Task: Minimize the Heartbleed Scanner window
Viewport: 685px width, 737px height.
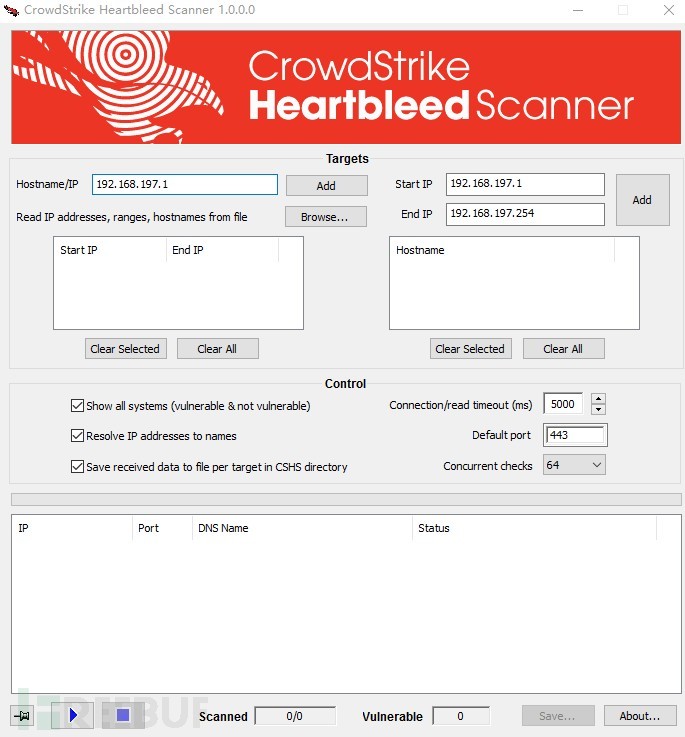Action: [x=578, y=10]
